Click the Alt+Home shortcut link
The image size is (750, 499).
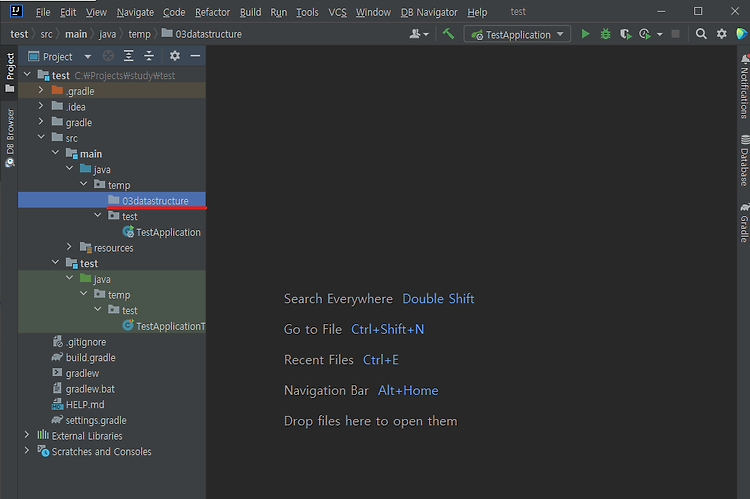[408, 390]
